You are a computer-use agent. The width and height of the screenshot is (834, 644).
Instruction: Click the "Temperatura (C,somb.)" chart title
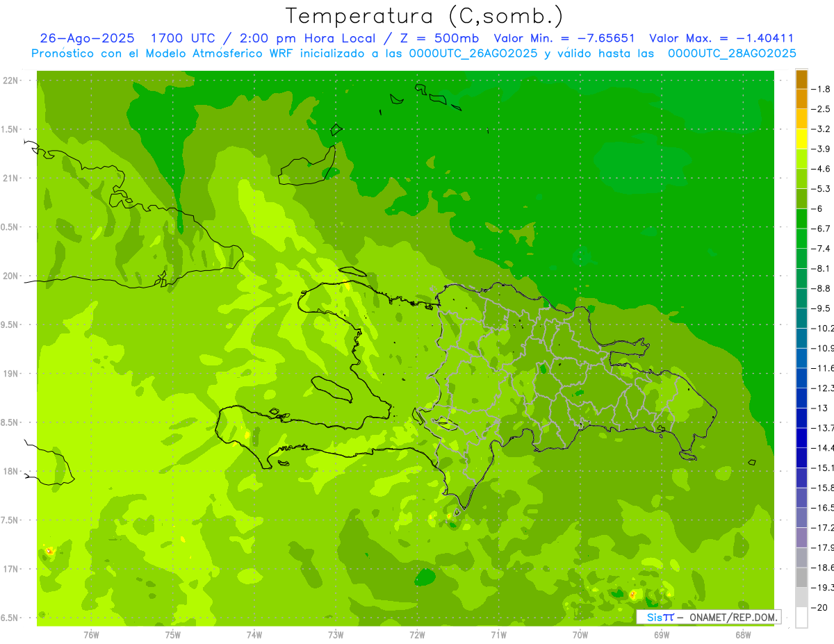(x=424, y=15)
